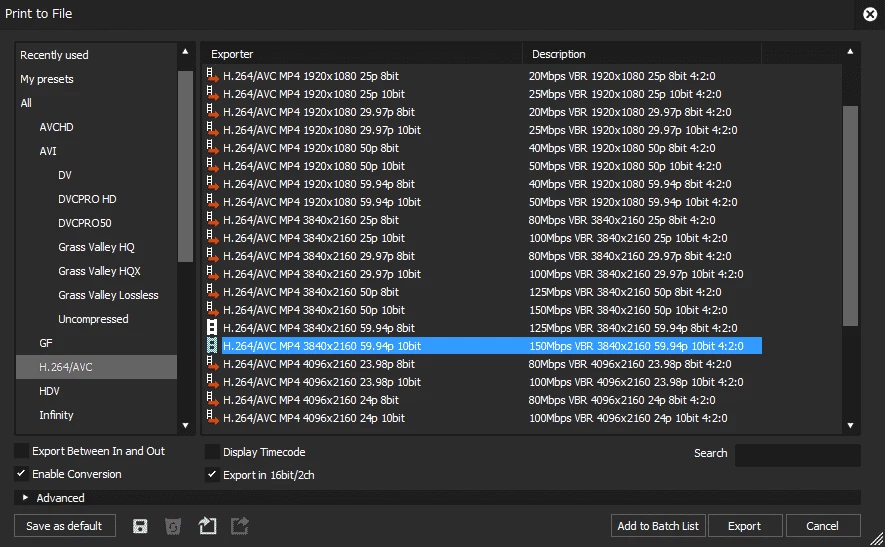Click exporter icon of 3840x2160 59.94p 8bit row
885x547 pixels.
click(x=212, y=328)
